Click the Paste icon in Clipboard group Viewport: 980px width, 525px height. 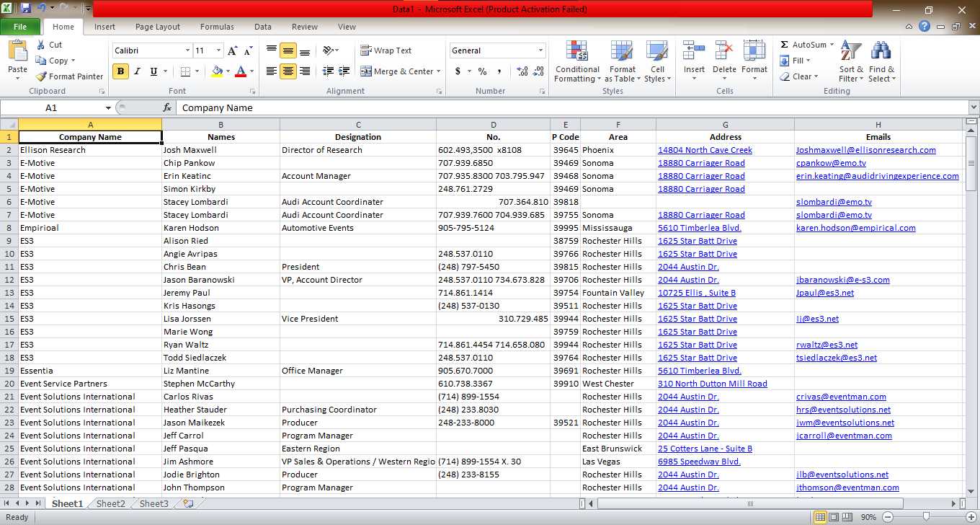tap(17, 52)
